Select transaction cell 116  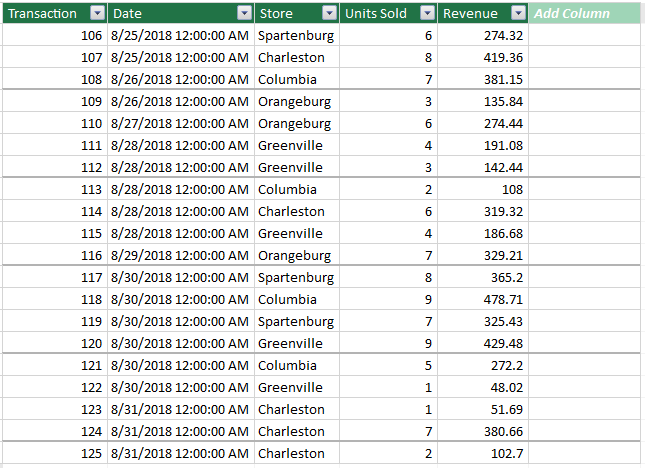click(55, 255)
